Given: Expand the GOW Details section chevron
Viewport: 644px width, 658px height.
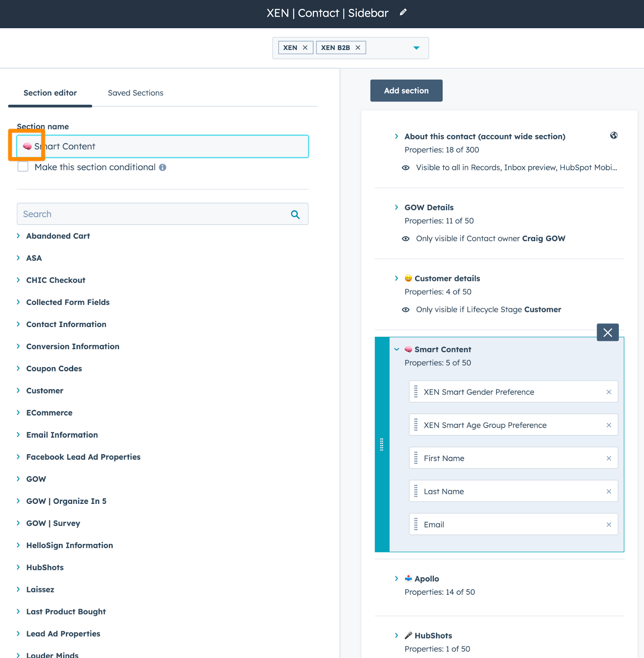Looking at the screenshot, I should tap(396, 207).
